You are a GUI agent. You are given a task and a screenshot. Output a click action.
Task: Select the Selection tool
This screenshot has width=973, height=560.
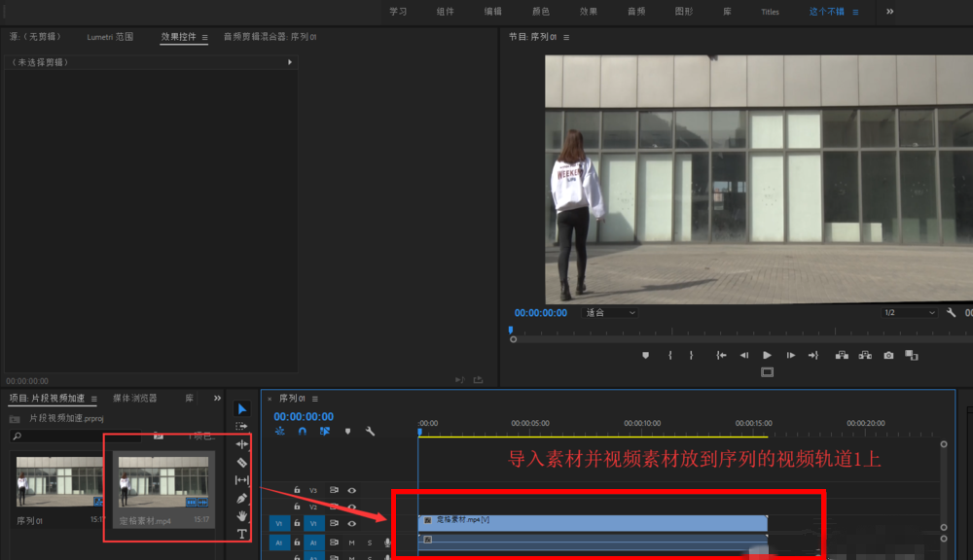click(241, 406)
